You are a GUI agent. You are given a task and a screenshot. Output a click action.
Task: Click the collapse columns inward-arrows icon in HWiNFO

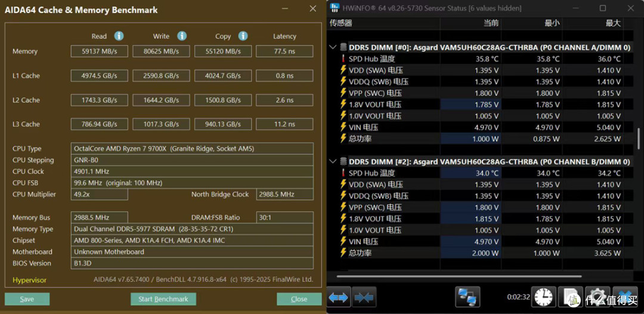(x=364, y=297)
